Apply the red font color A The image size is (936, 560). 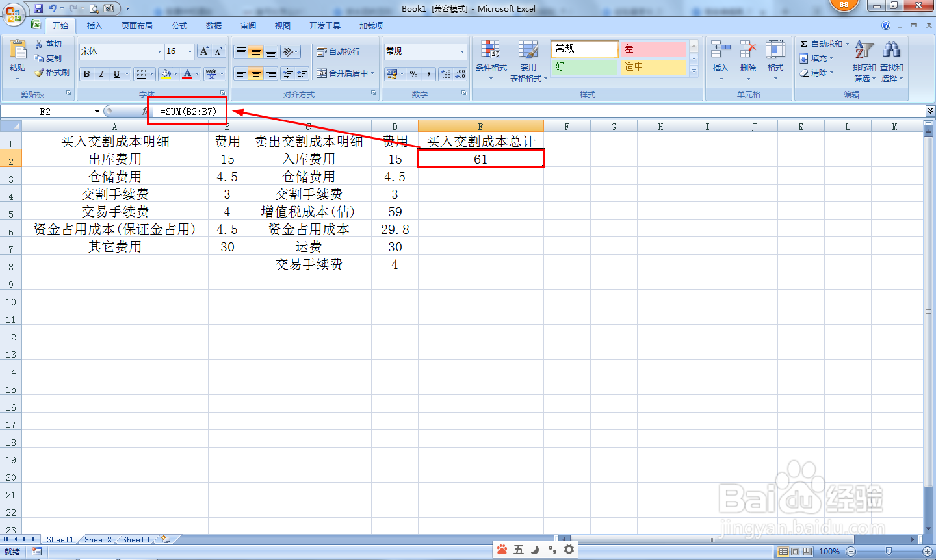[x=187, y=73]
